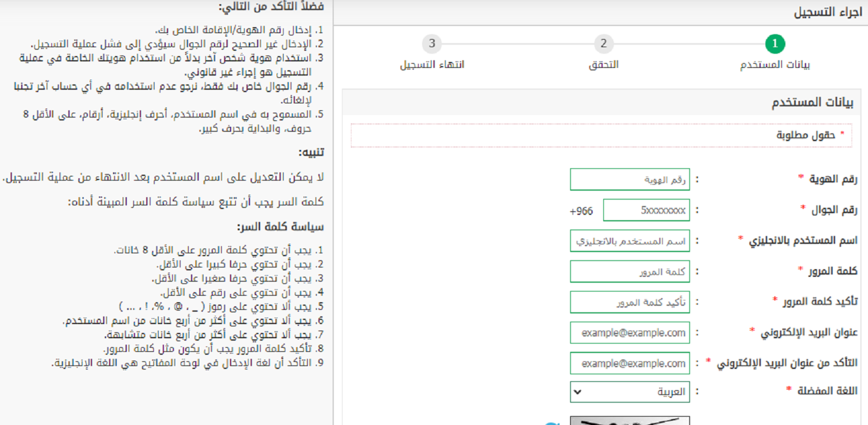Click policy item 3 حرفا صغيرا على الأقل
This screenshot has width=868, height=425.
coord(238,279)
